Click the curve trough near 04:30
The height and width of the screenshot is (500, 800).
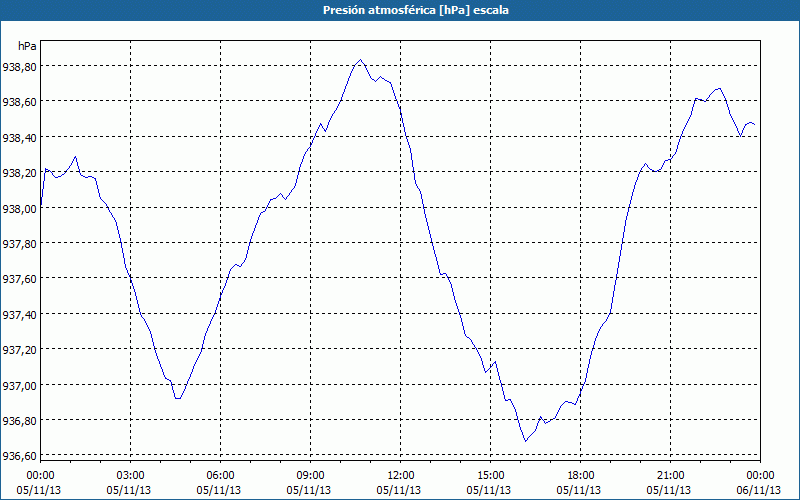pyautogui.click(x=177, y=398)
